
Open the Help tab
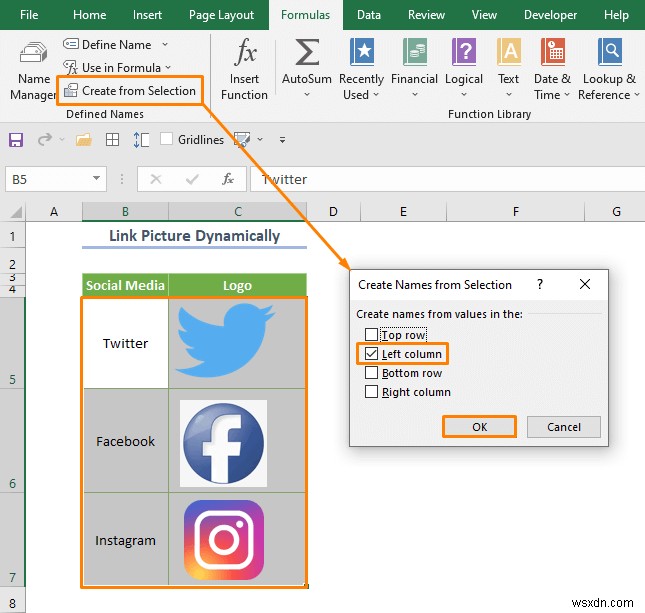click(x=616, y=15)
